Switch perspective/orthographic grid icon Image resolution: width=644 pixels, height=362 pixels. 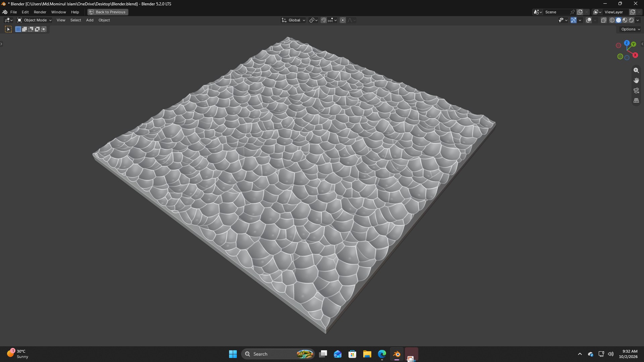pyautogui.click(x=636, y=101)
